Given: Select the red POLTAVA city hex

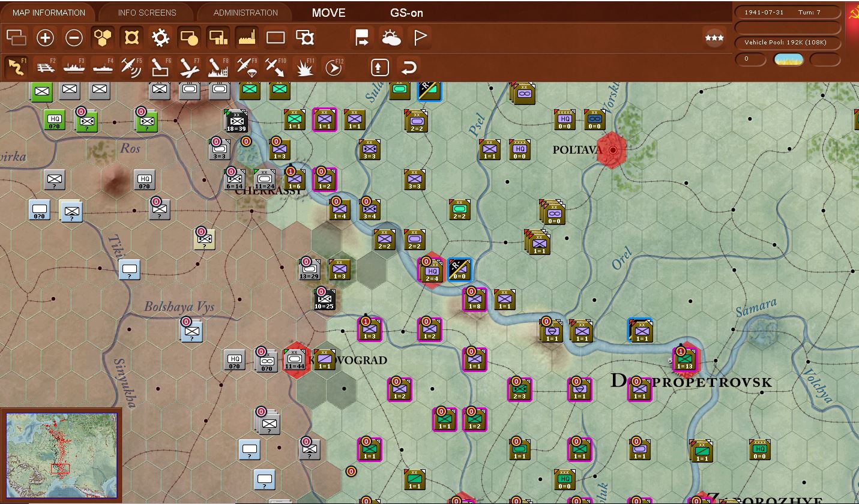Looking at the screenshot, I should point(612,150).
